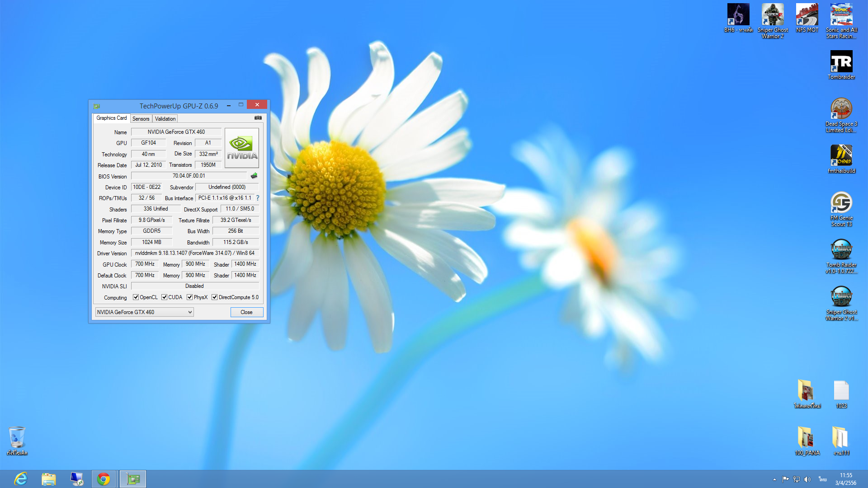Click the taskbar clock showing 11:55
Image resolution: width=868 pixels, height=488 pixels.
click(x=845, y=479)
